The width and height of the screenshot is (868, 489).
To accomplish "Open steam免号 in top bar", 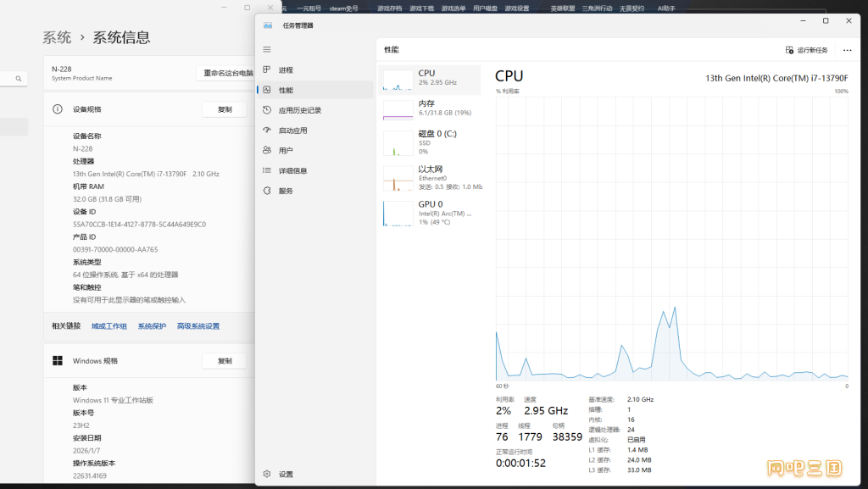I will click(344, 8).
